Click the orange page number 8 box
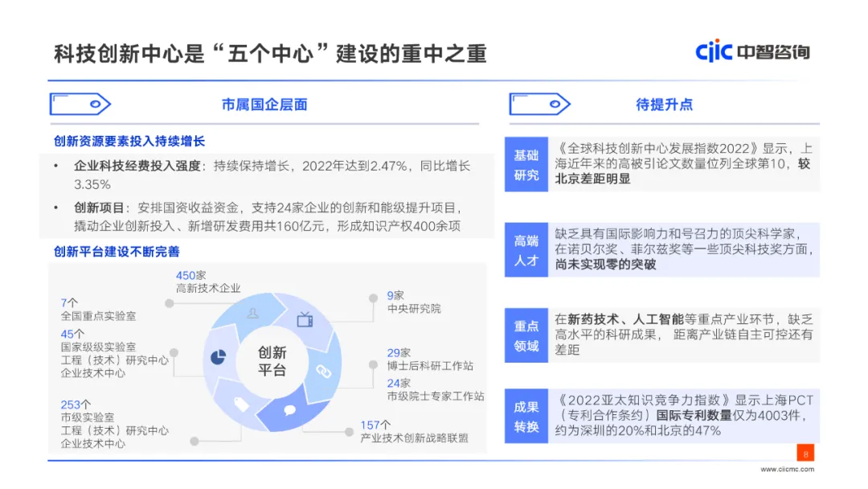Image resolution: width=868 pixels, height=489 pixels. click(x=805, y=453)
